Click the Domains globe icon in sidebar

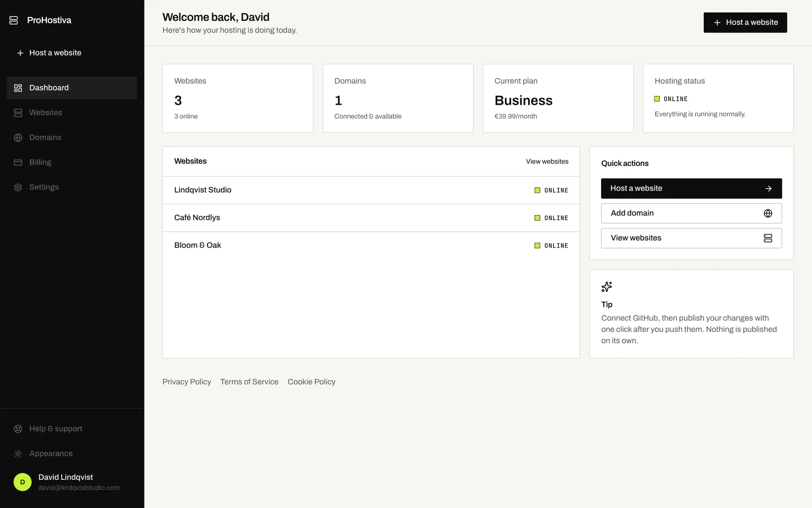point(18,137)
